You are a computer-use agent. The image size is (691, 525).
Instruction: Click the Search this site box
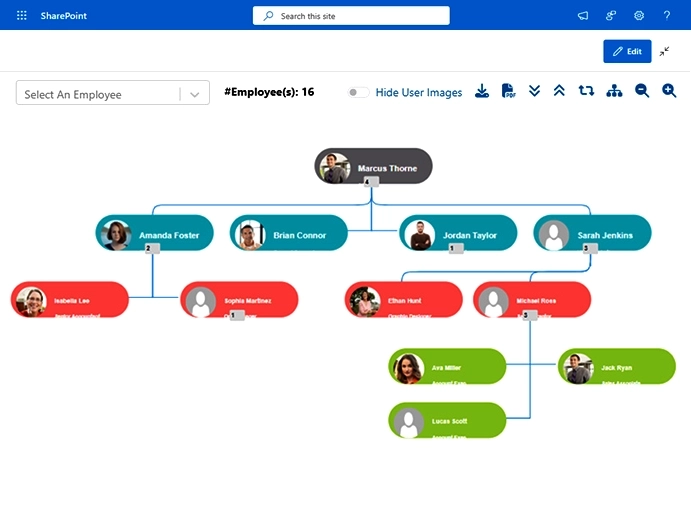click(351, 16)
